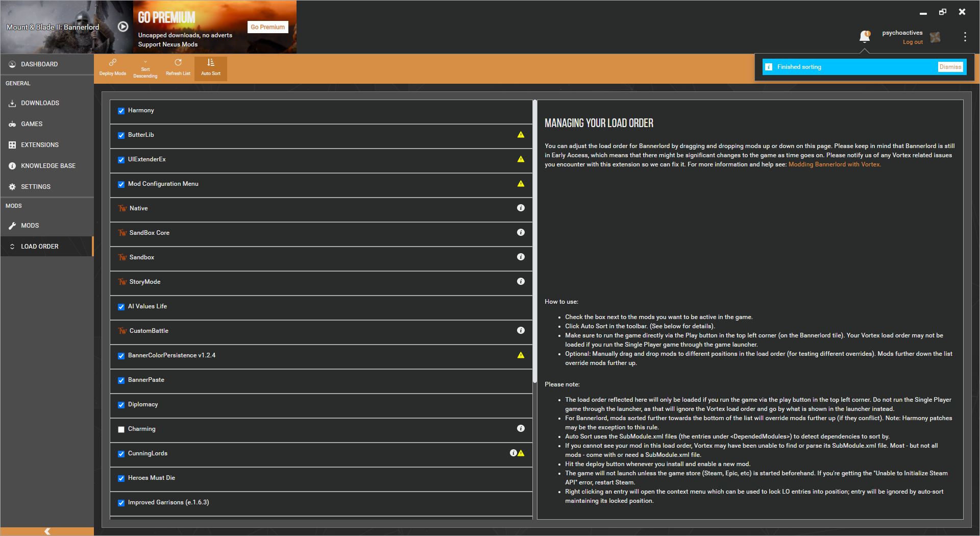Open the Settings page
Screen dimensions: 980x536
coord(47,187)
